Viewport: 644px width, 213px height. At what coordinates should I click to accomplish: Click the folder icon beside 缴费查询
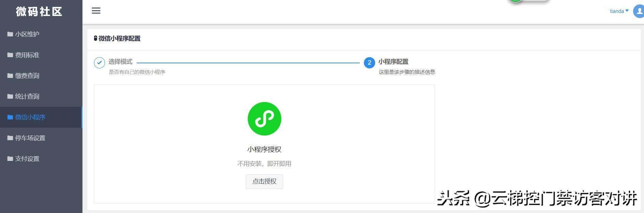[10, 76]
